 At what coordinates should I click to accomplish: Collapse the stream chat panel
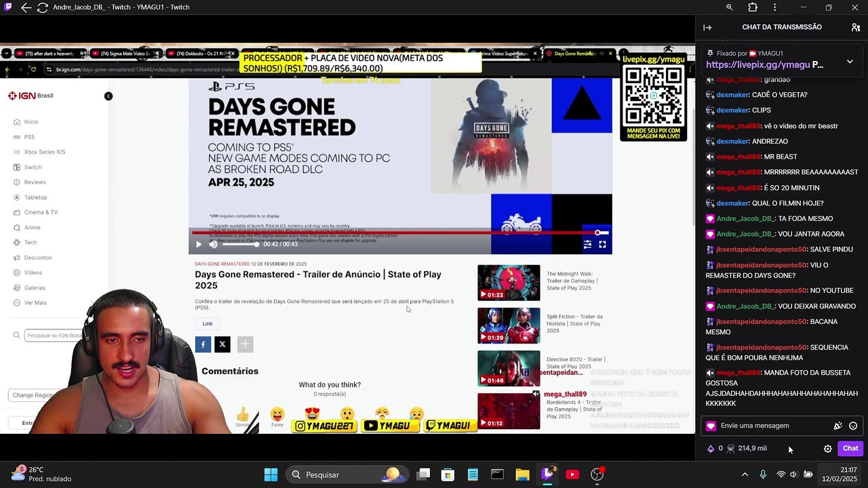pyautogui.click(x=707, y=27)
